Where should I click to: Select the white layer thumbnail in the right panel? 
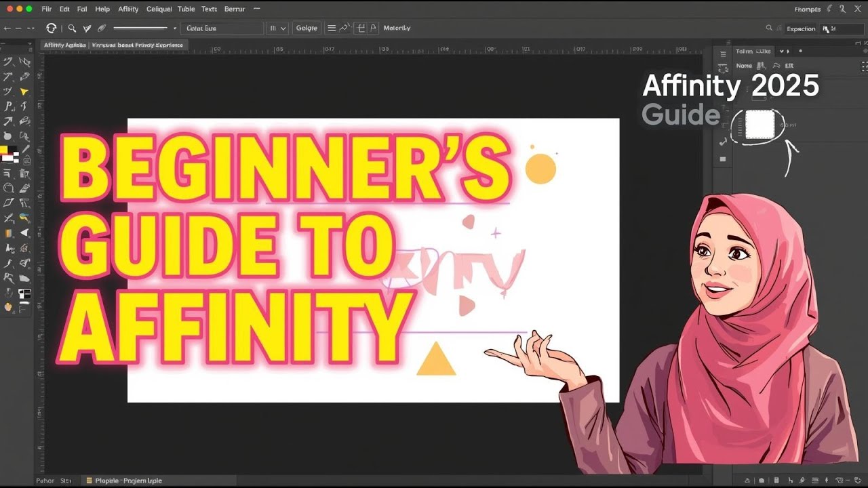pos(759,125)
